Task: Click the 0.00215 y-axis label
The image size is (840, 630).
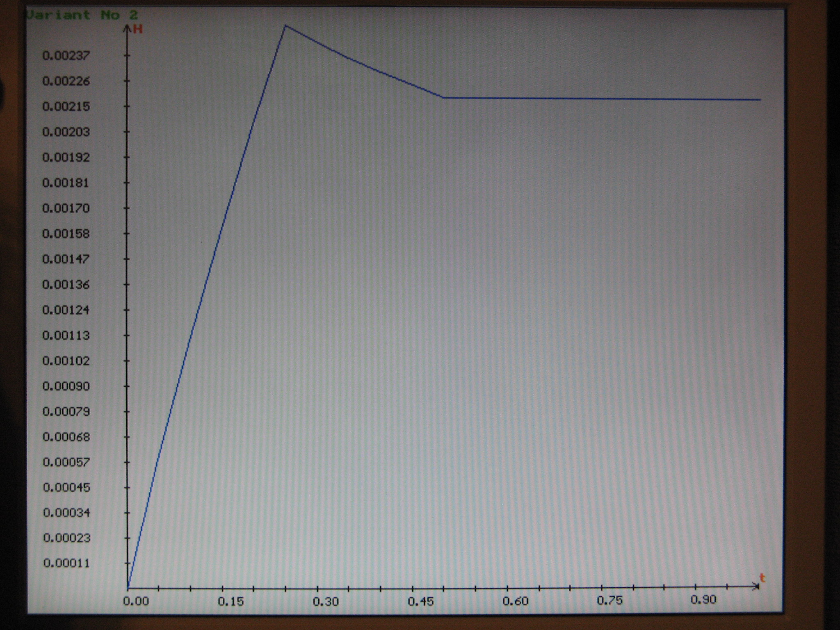Action: click(x=66, y=107)
